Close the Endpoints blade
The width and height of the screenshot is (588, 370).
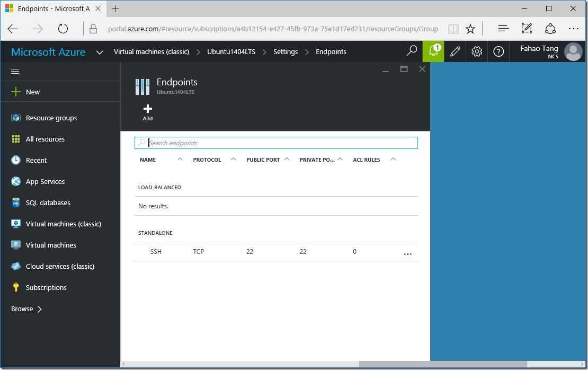(422, 69)
